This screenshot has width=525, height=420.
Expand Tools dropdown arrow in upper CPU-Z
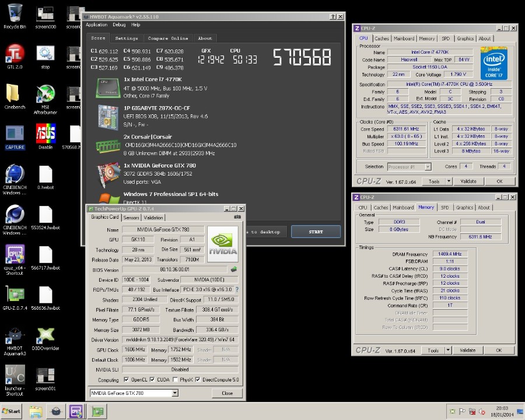click(449, 181)
